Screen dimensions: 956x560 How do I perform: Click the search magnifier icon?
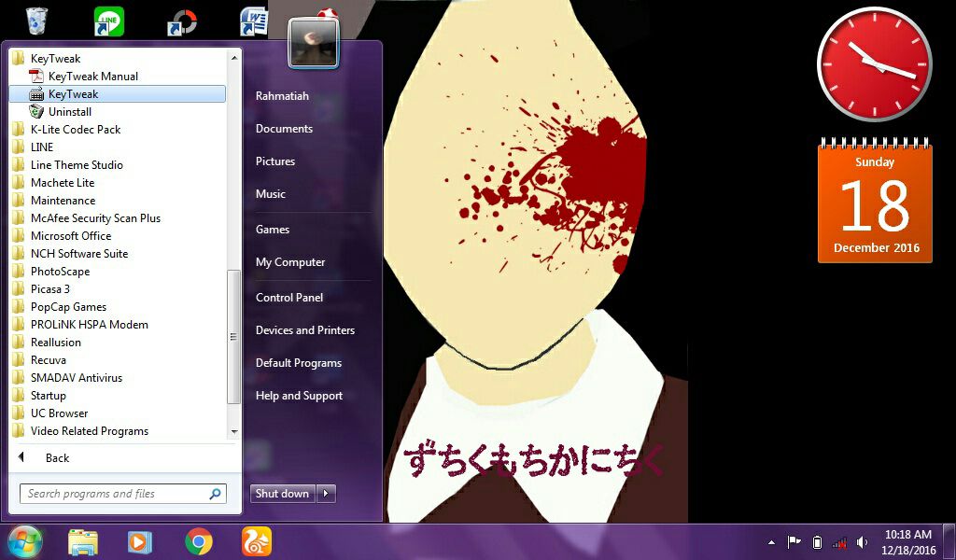click(215, 494)
